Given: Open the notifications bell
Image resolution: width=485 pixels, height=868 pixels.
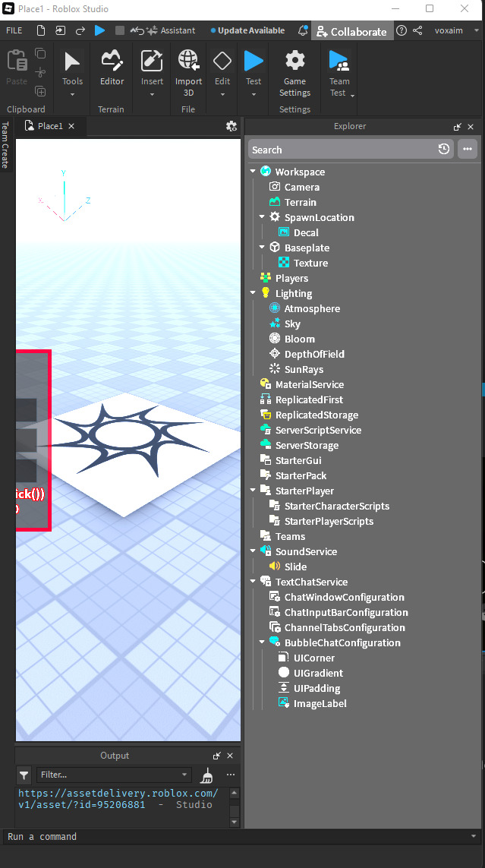Looking at the screenshot, I should pyautogui.click(x=303, y=30).
